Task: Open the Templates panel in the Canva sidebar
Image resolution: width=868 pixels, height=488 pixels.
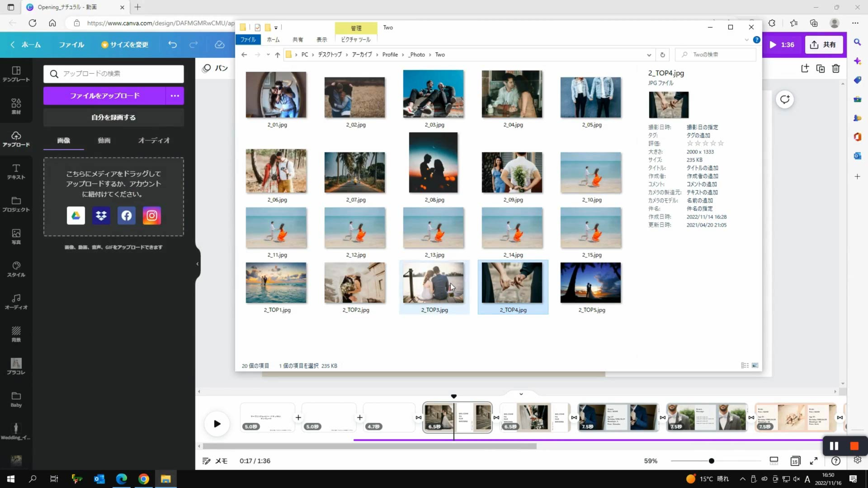Action: [x=16, y=74]
